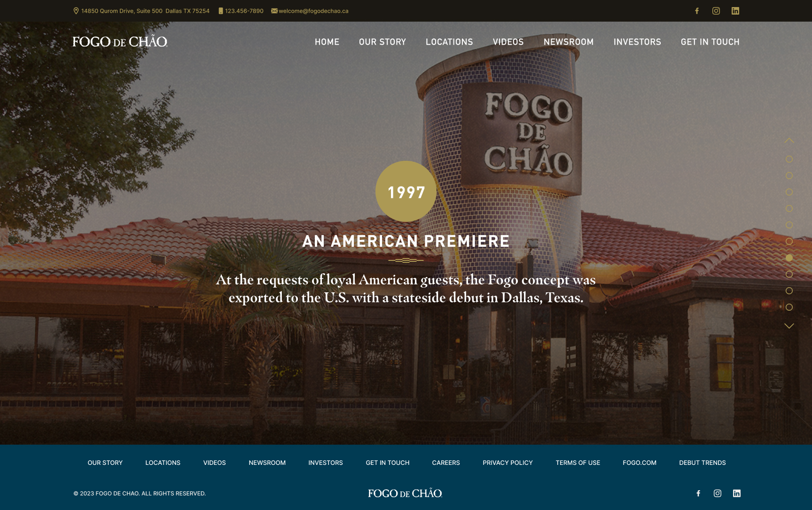Select the last timeline dot indicator
Screen dimensions: 812x510
(789, 307)
